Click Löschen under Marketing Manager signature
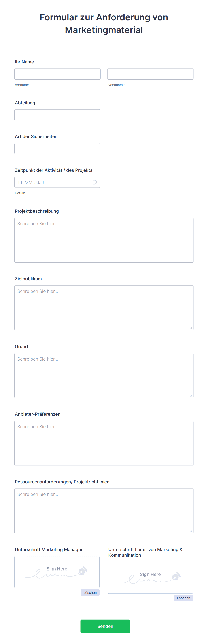This screenshot has height=644, width=208. (x=90, y=592)
